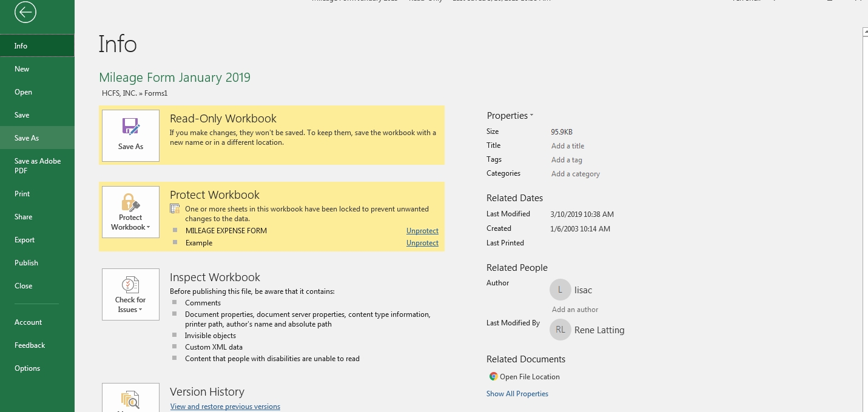
Task: Click the Add a tag field
Action: [x=567, y=160]
